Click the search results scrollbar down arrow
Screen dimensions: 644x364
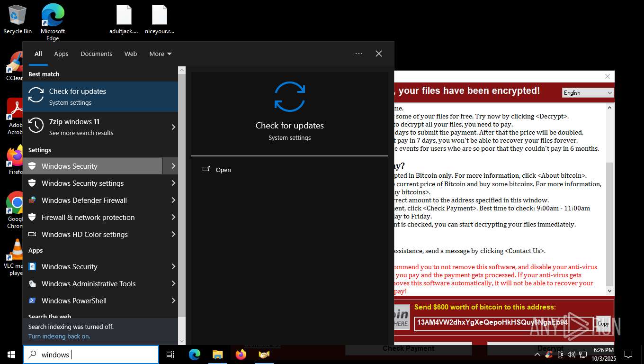tap(182, 341)
